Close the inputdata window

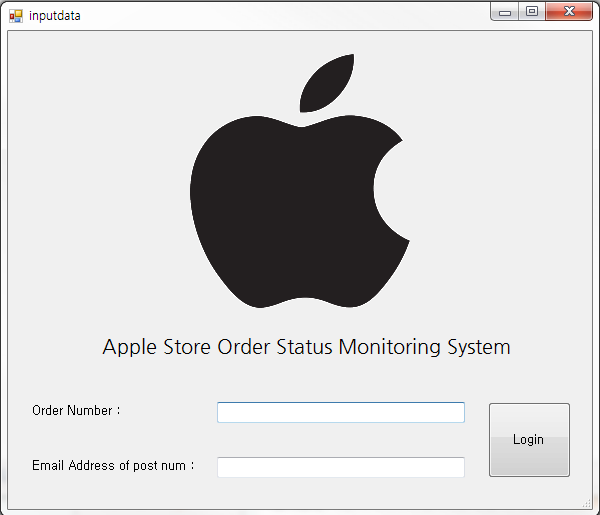(569, 11)
